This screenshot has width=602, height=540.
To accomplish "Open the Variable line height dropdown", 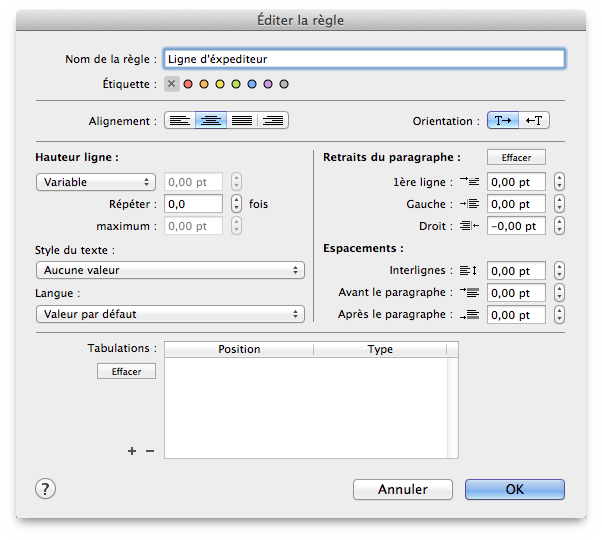I will coord(96,182).
